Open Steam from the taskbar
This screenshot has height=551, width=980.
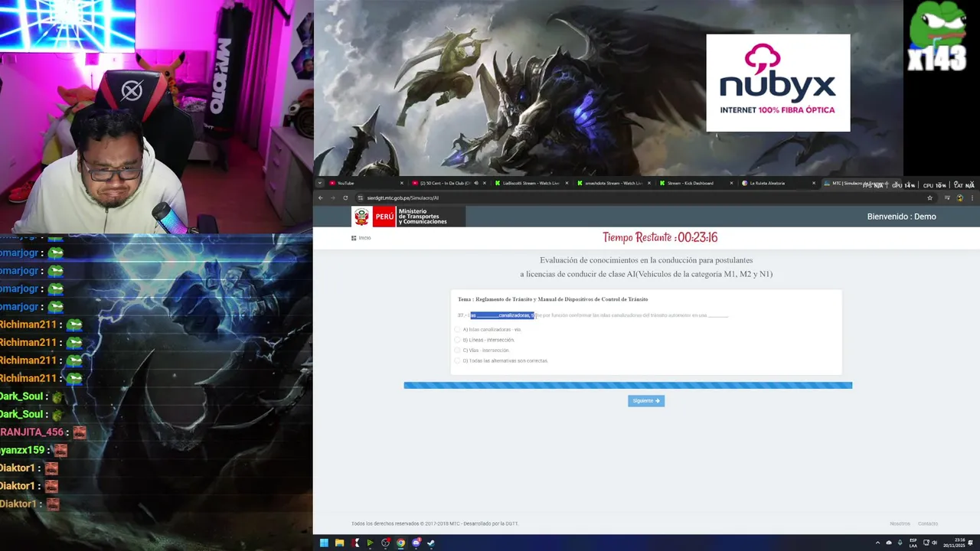click(x=431, y=543)
